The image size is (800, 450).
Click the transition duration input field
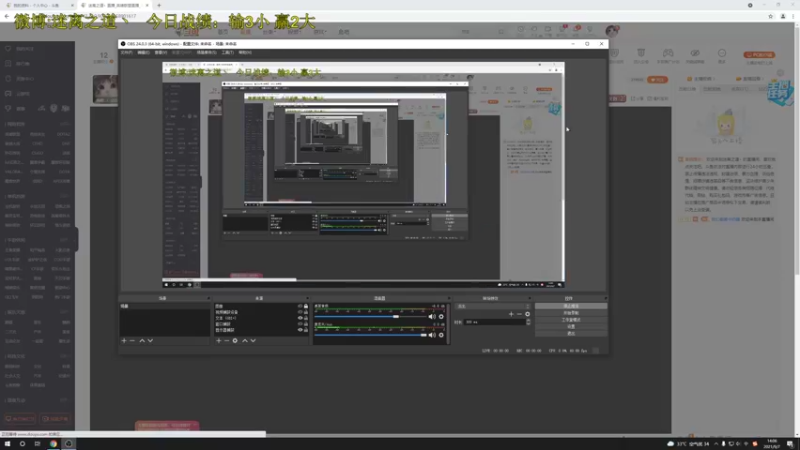494,322
